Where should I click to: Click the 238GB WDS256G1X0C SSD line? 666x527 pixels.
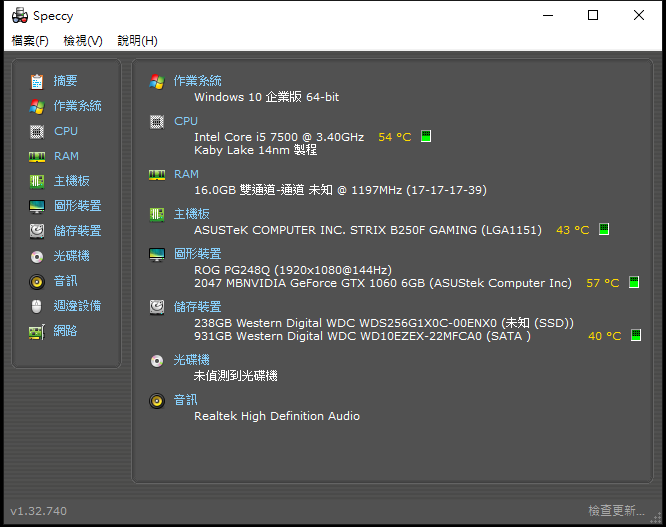(x=384, y=323)
